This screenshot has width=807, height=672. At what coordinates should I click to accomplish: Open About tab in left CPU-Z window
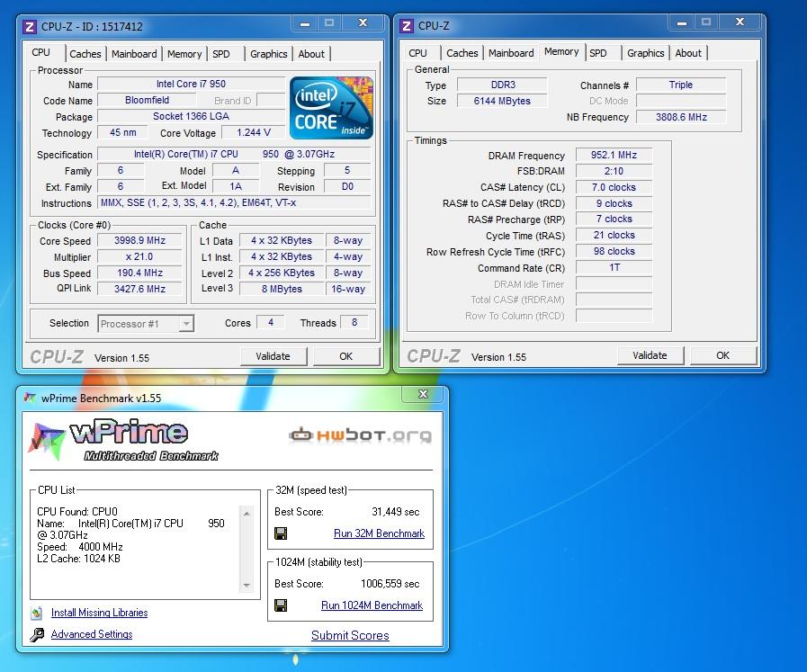point(311,54)
